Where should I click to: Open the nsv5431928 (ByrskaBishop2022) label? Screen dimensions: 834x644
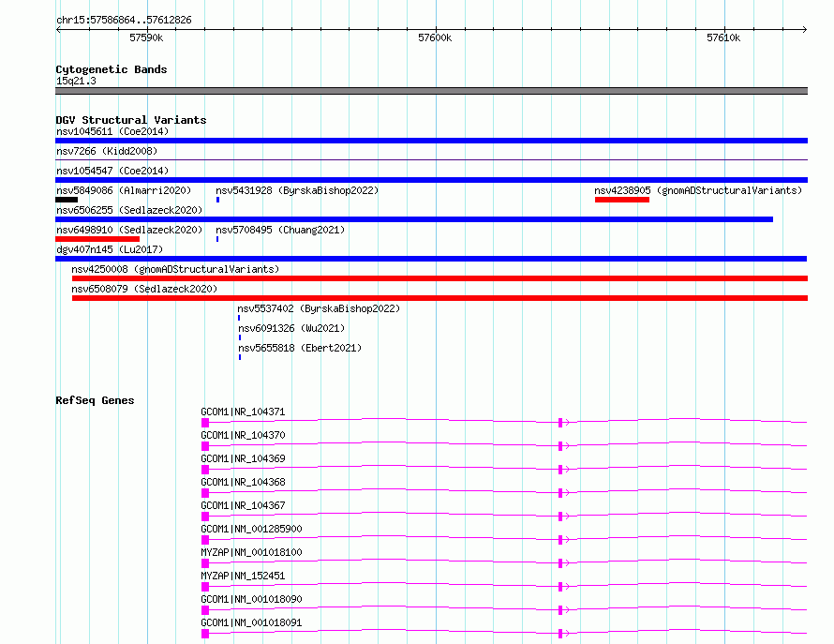pos(297,190)
